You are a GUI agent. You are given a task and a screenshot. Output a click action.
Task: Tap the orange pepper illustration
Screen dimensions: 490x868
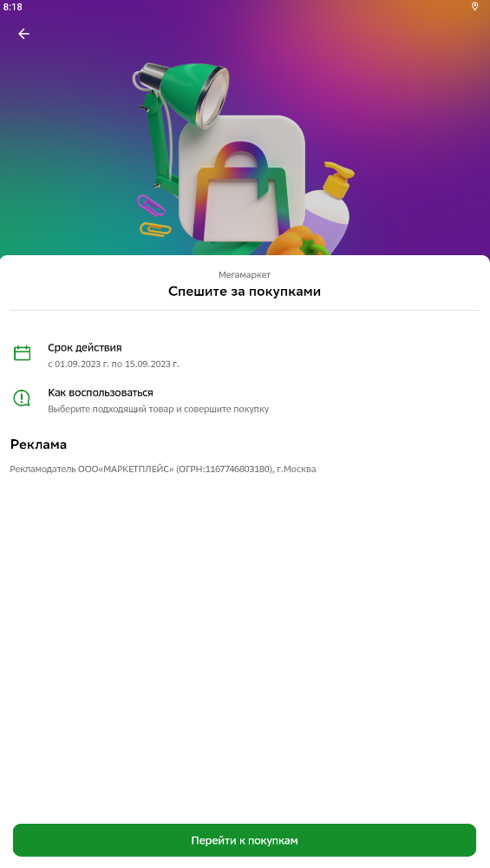point(297,240)
